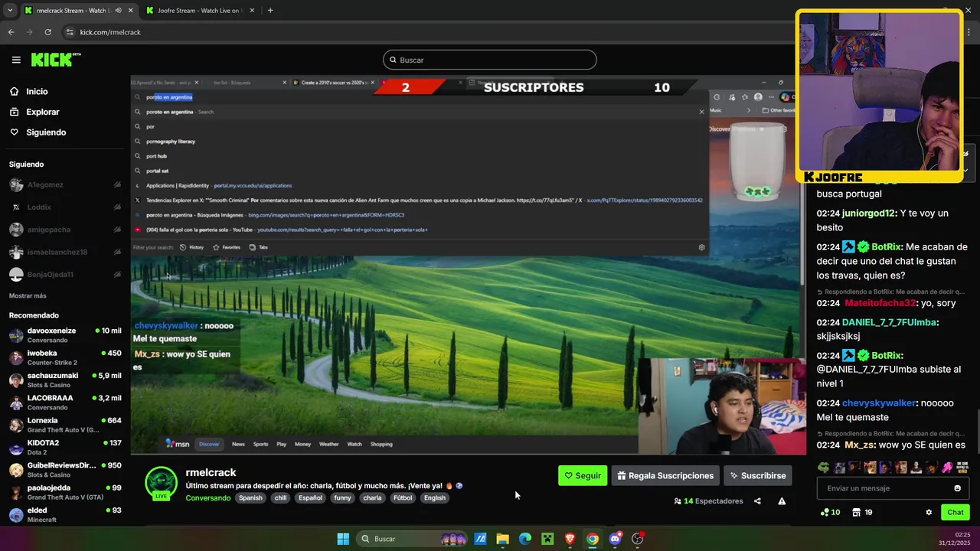Click the Conversando category link
This screenshot has width=980, height=551.
tap(207, 497)
